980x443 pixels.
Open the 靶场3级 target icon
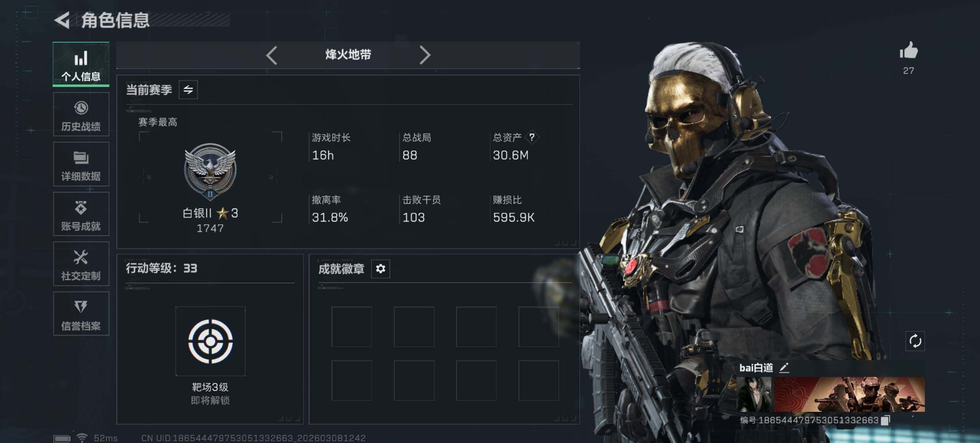[x=210, y=341]
